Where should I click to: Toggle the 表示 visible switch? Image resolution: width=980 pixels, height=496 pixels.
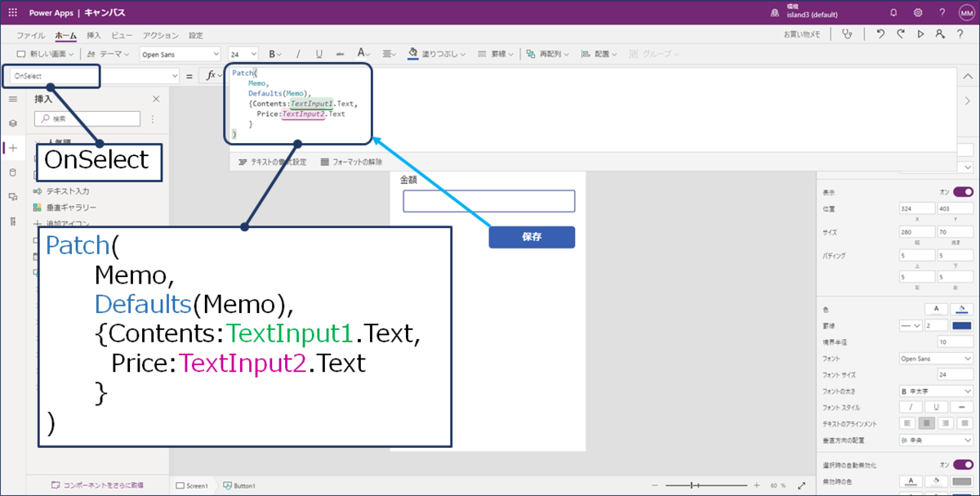tap(963, 192)
